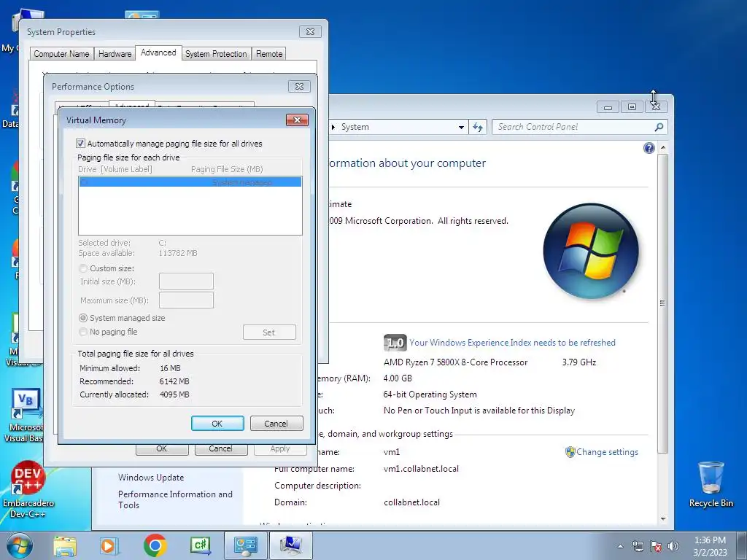Maximize the System control panel window
Viewport: 747px width, 560px height.
[x=632, y=107]
